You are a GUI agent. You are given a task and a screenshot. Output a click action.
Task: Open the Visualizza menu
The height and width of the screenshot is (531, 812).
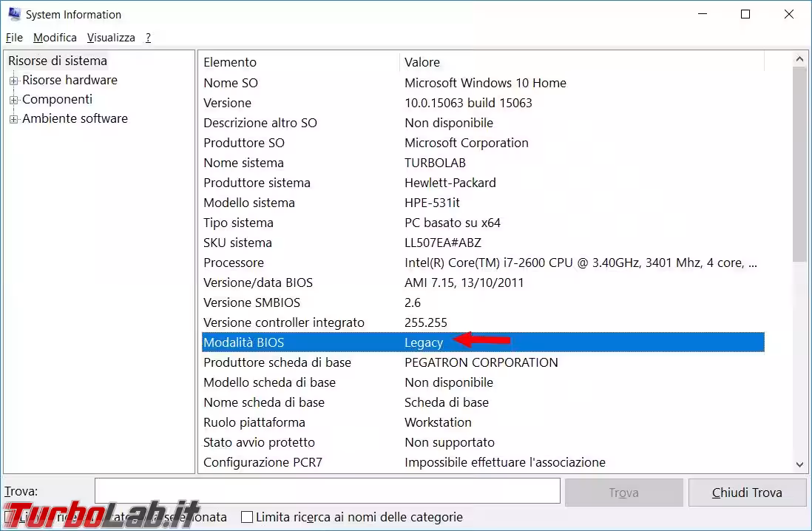pyautogui.click(x=111, y=37)
